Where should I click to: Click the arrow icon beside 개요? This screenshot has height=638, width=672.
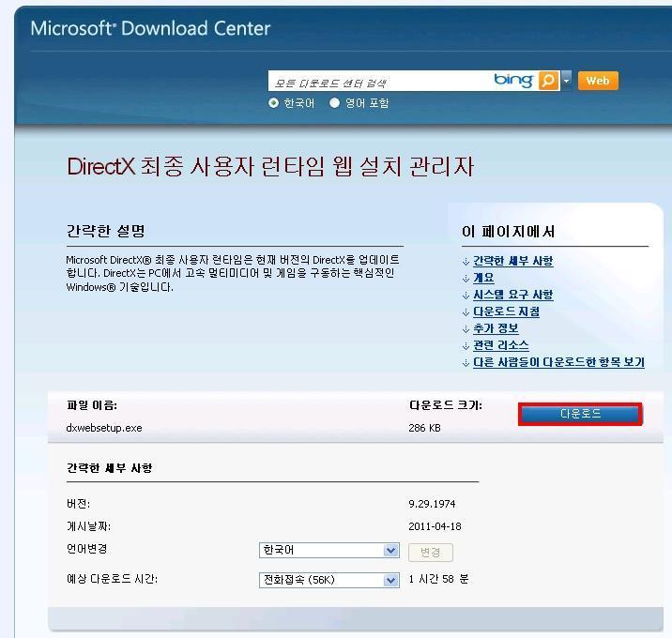466,279
